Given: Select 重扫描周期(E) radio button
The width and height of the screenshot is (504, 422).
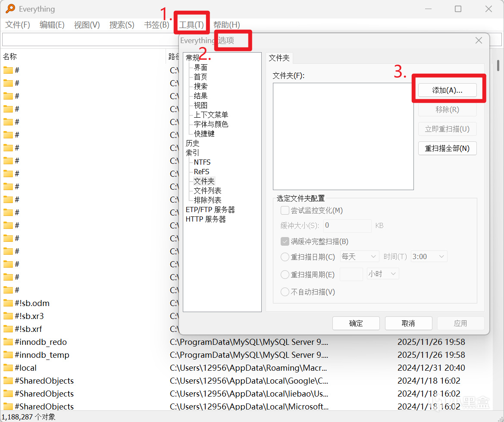Looking at the screenshot, I should [285, 275].
